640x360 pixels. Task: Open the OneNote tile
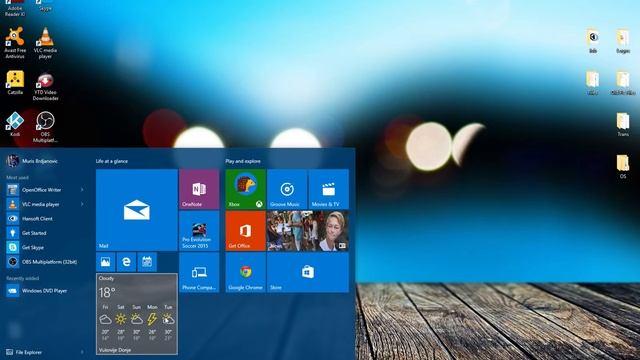coord(199,189)
